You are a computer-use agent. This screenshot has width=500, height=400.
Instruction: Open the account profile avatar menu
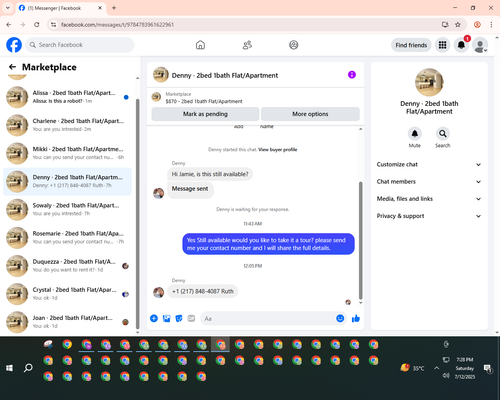[480, 45]
